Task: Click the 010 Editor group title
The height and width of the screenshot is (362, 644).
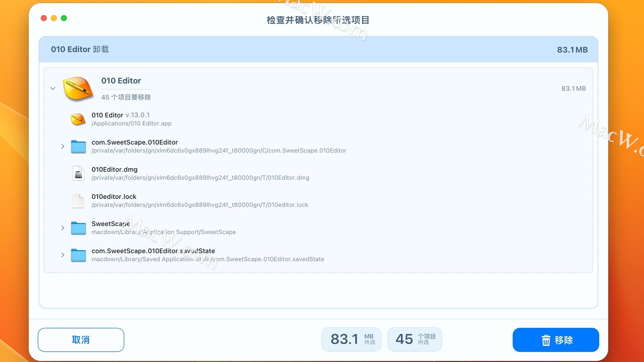Action: pyautogui.click(x=121, y=81)
